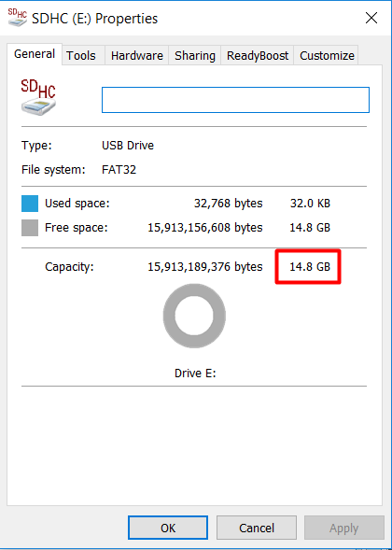Click the blue Used space color square
Viewport: 392px width, 550px height.
click(30, 204)
